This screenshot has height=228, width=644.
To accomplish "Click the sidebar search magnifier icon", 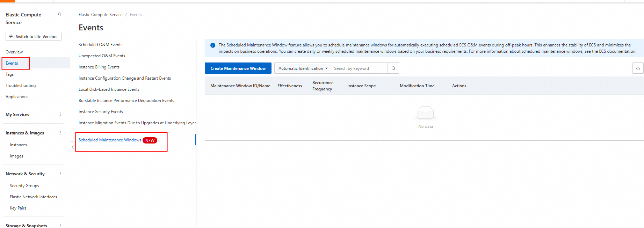I will [x=59, y=14].
